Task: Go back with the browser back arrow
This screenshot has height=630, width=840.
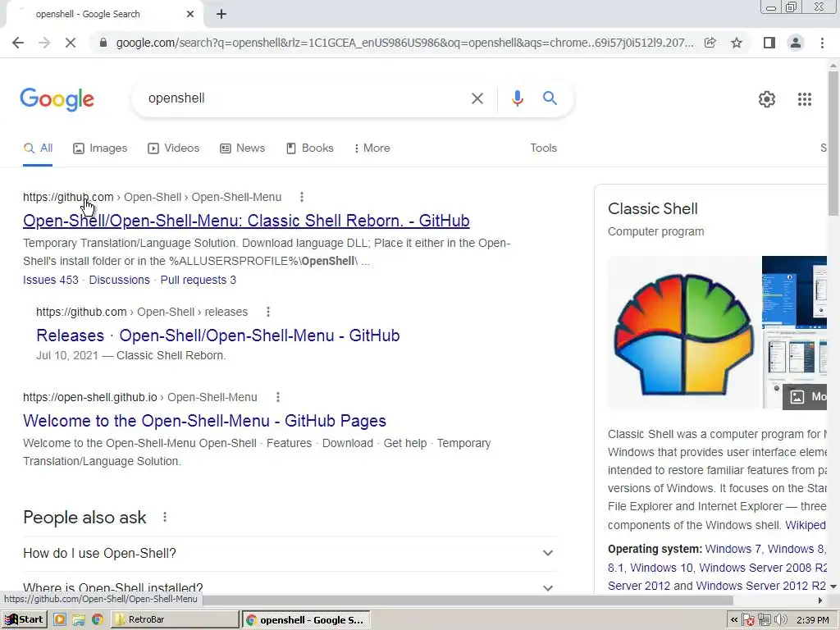Action: coord(18,43)
